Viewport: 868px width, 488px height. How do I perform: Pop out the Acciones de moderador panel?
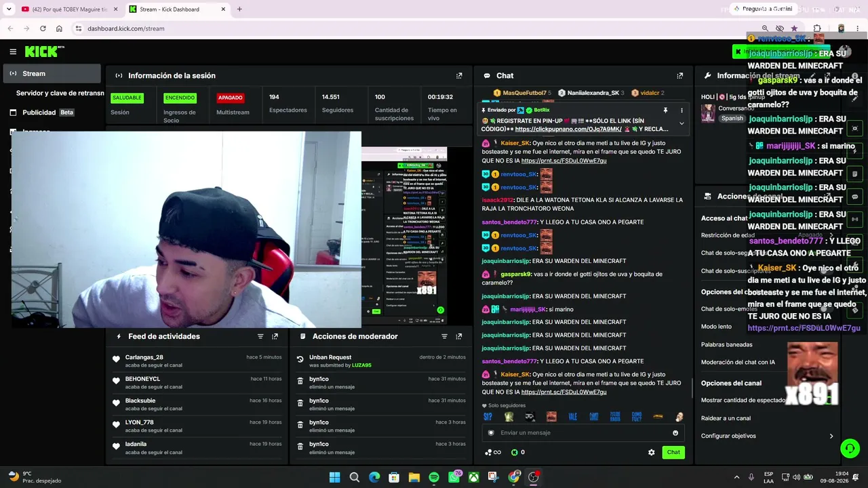click(x=459, y=336)
